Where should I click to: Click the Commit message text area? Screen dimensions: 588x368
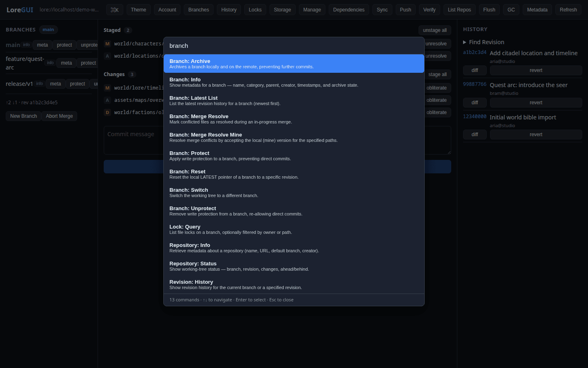277,140
